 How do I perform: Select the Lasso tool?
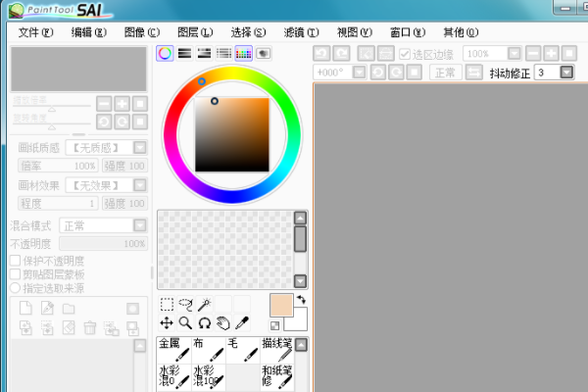coord(185,305)
